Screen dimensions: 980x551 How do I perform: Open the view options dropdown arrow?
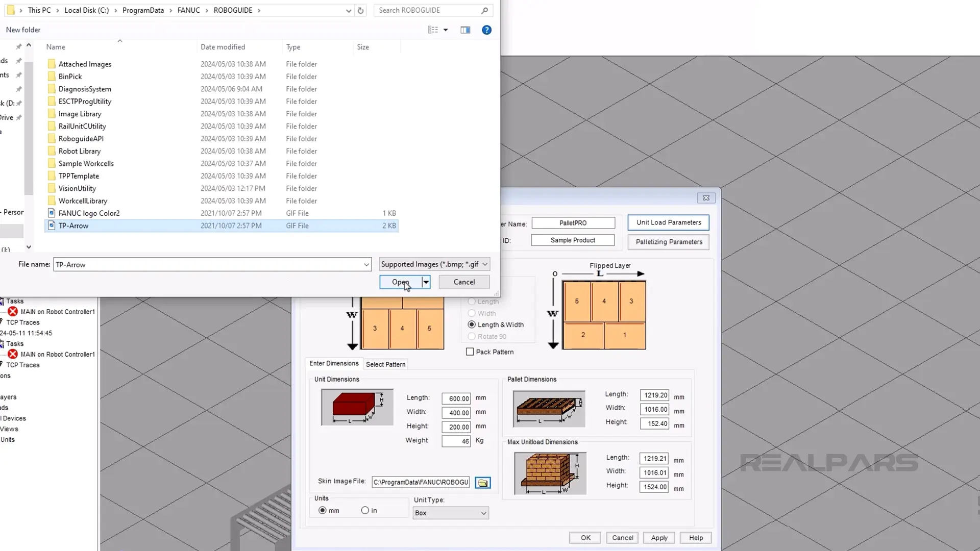446,30
